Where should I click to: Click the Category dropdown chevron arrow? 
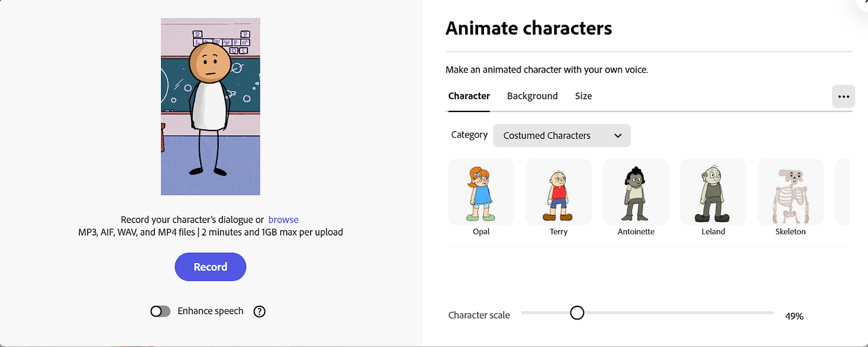(618, 135)
